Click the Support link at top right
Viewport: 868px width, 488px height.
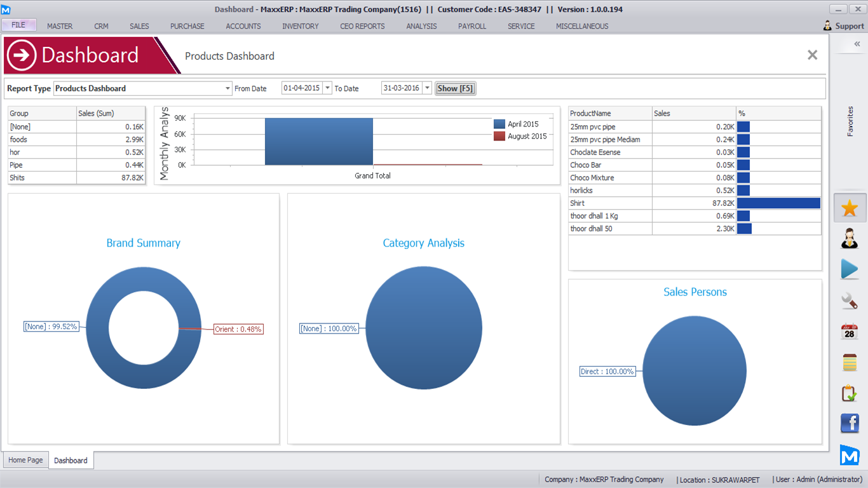pyautogui.click(x=843, y=26)
